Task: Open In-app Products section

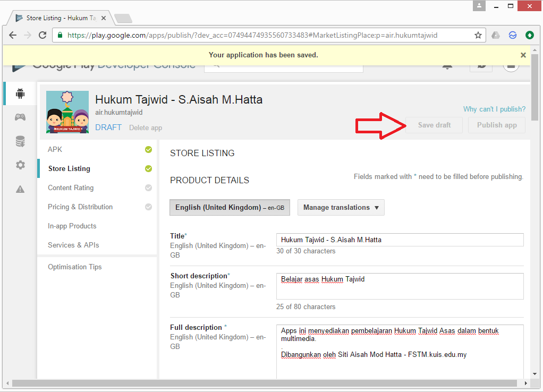Action: tap(72, 226)
